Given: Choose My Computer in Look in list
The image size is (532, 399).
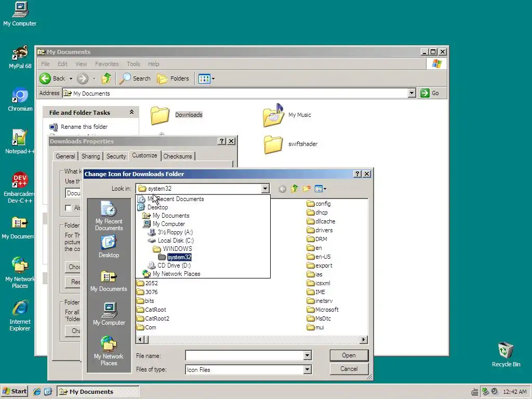Looking at the screenshot, I should [164, 224].
